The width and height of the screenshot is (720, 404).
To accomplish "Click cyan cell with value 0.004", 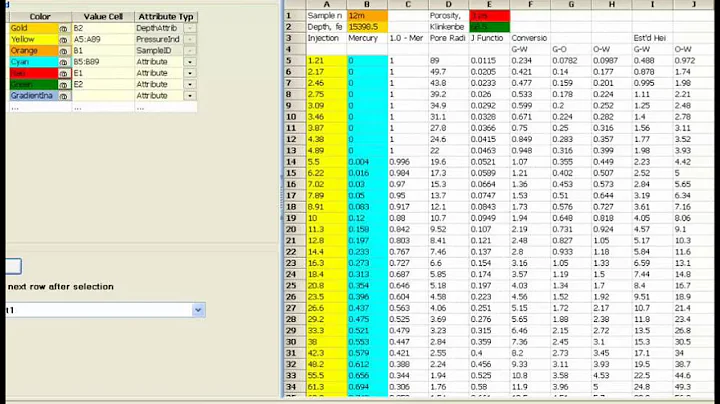I will click(x=367, y=162).
